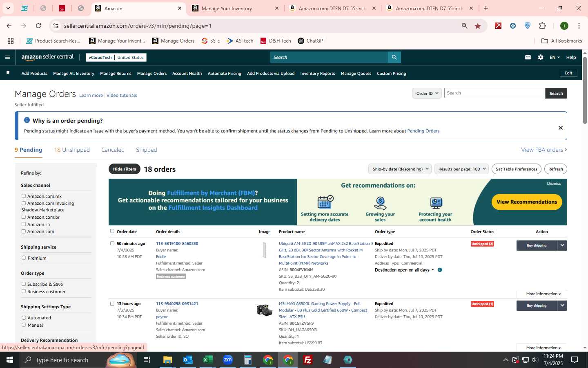This screenshot has width=588, height=368.
Task: Open the MSI power supply product thumbnail
Action: (265, 310)
